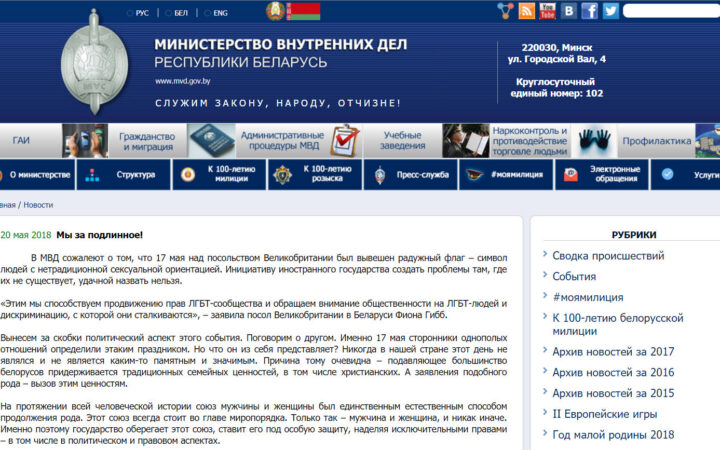Screen dimensions: 720x450
Task: Open the YouTube channel icon
Action: point(547,11)
